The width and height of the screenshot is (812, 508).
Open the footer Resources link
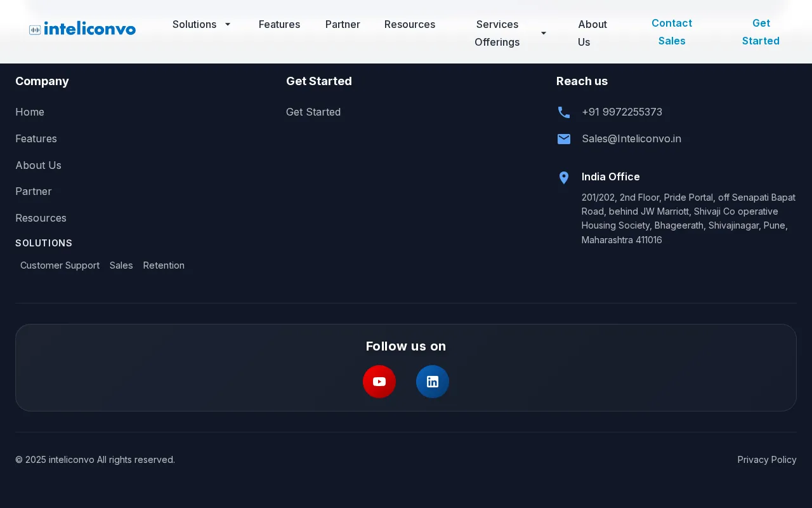pyautogui.click(x=41, y=218)
